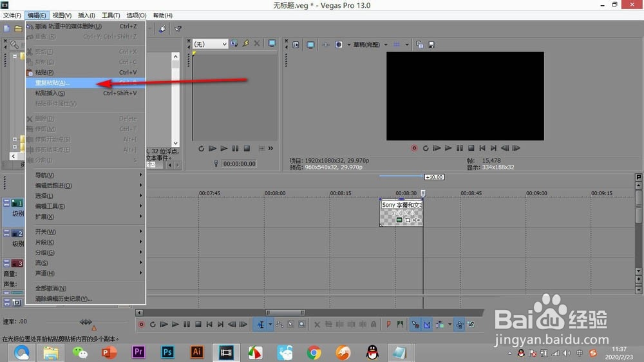644x362 pixels.
Task: Click the record button in timeline transport bar
Action: 141,324
